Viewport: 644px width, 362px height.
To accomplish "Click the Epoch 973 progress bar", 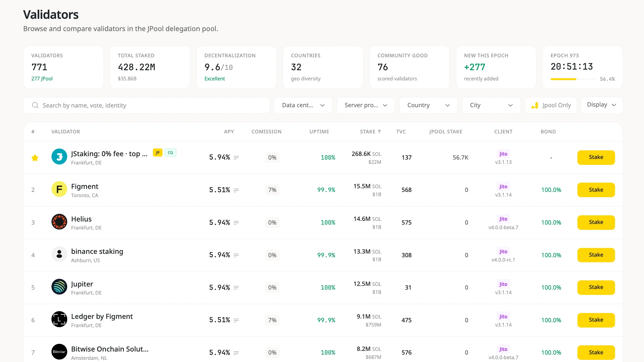I will (573, 79).
